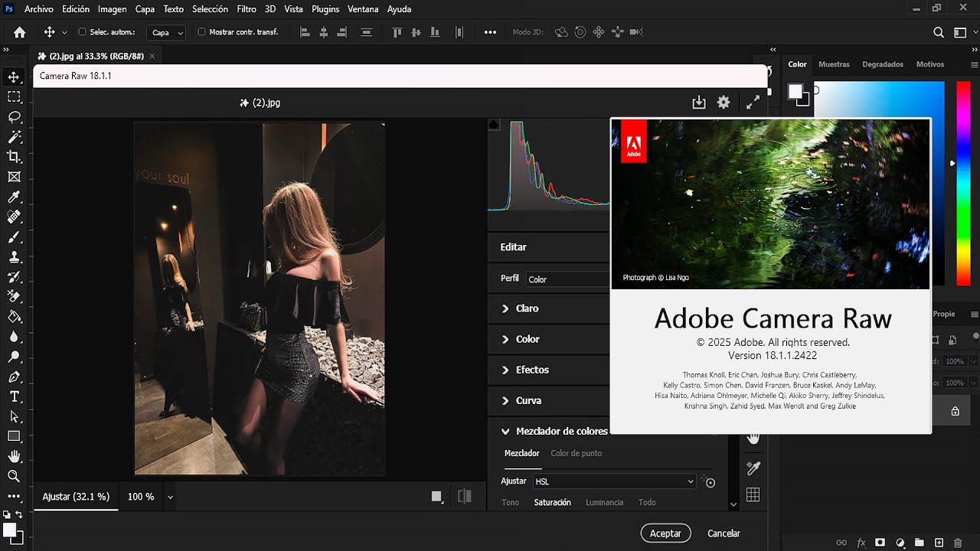The image size is (980, 551).
Task: Switch to the Degradados tab
Action: (x=883, y=64)
